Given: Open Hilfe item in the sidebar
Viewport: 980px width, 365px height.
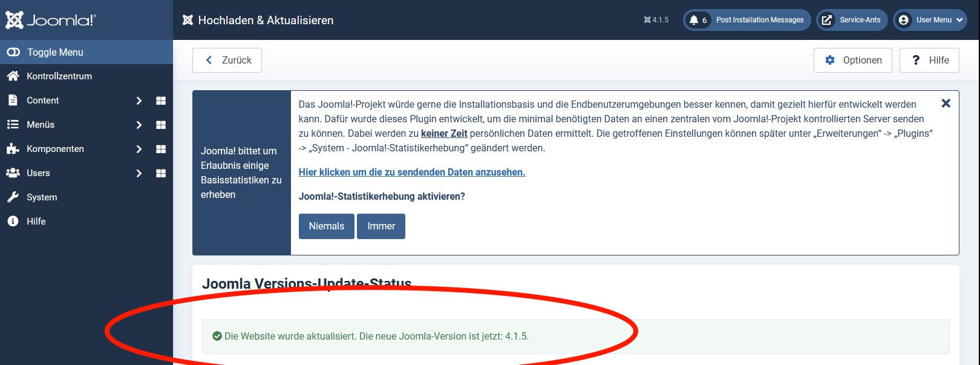Looking at the screenshot, I should click(87, 222).
